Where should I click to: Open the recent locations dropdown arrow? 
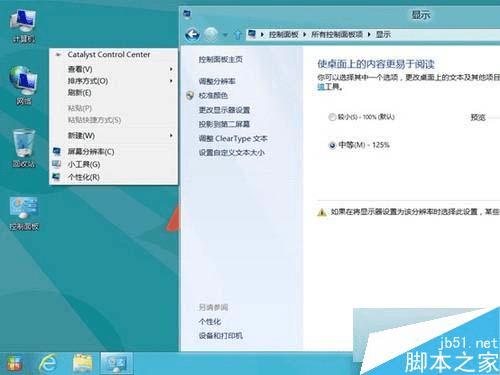click(225, 35)
